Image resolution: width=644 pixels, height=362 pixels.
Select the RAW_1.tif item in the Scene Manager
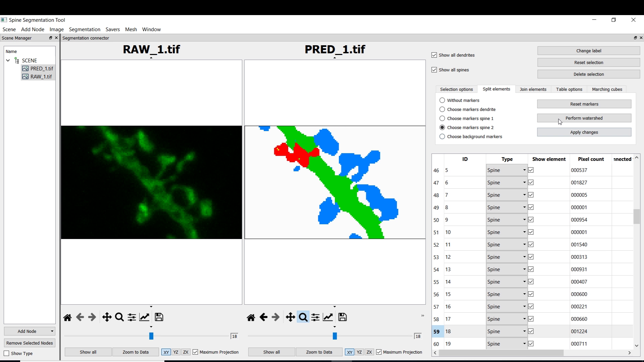(41, 76)
